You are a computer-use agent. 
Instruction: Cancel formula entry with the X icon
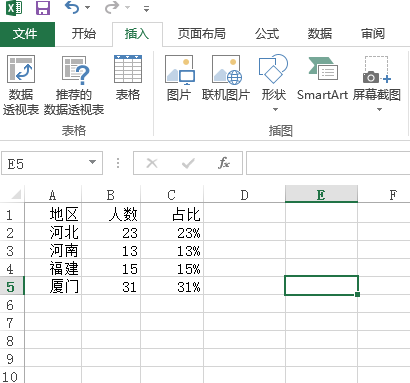click(x=152, y=163)
